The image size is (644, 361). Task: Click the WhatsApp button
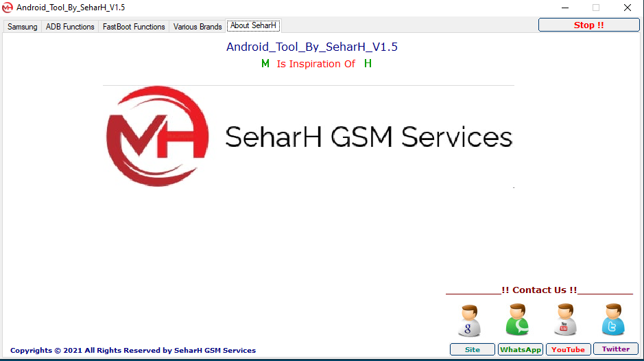coord(521,349)
